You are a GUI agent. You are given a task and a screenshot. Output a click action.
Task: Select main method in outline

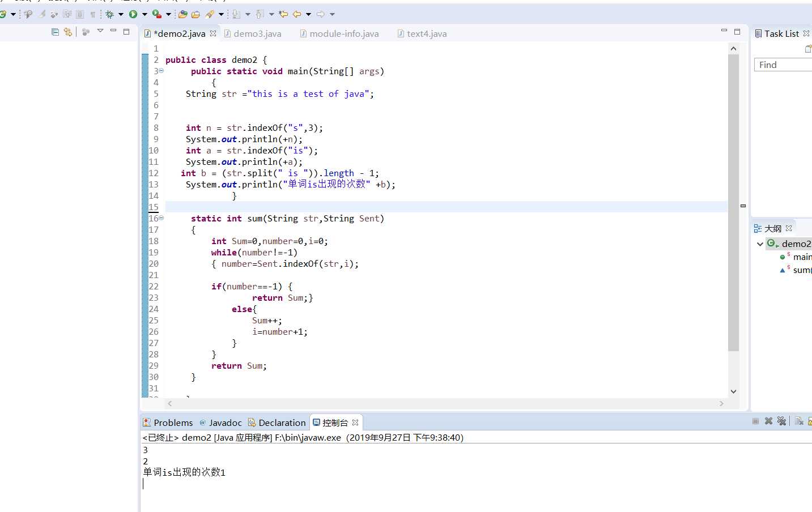[x=802, y=257]
